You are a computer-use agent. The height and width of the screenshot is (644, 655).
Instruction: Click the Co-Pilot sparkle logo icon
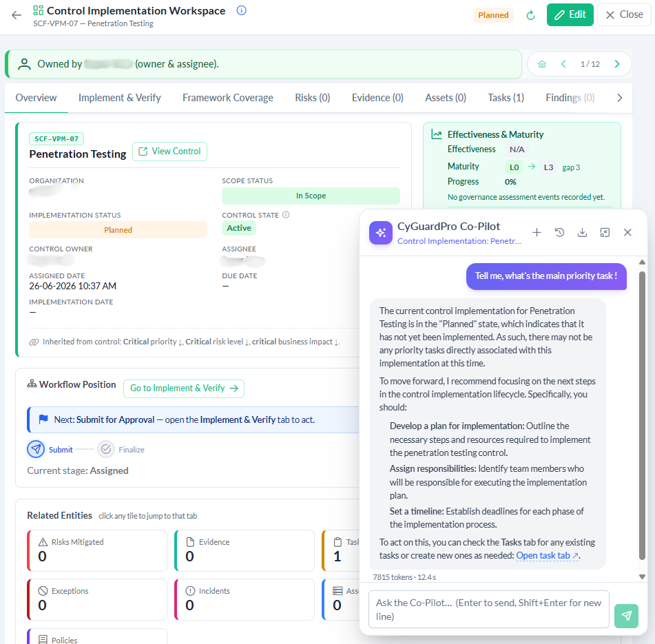[x=381, y=233]
